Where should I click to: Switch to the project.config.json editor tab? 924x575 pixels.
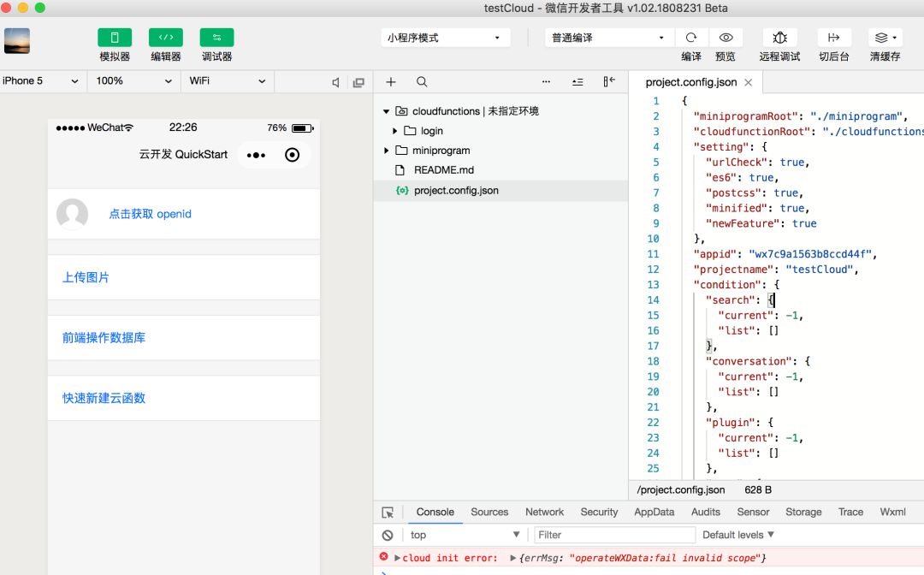tap(690, 82)
